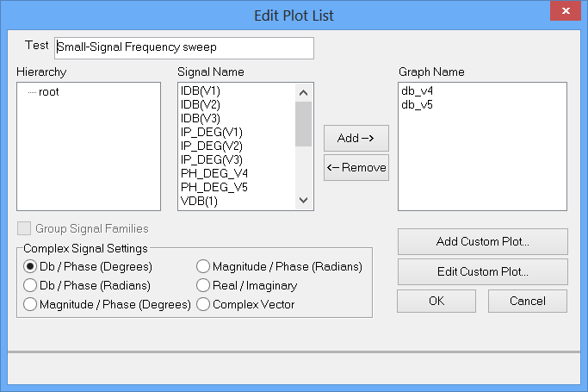Select the root hierarchy node
This screenshot has width=588, height=392.
(48, 91)
